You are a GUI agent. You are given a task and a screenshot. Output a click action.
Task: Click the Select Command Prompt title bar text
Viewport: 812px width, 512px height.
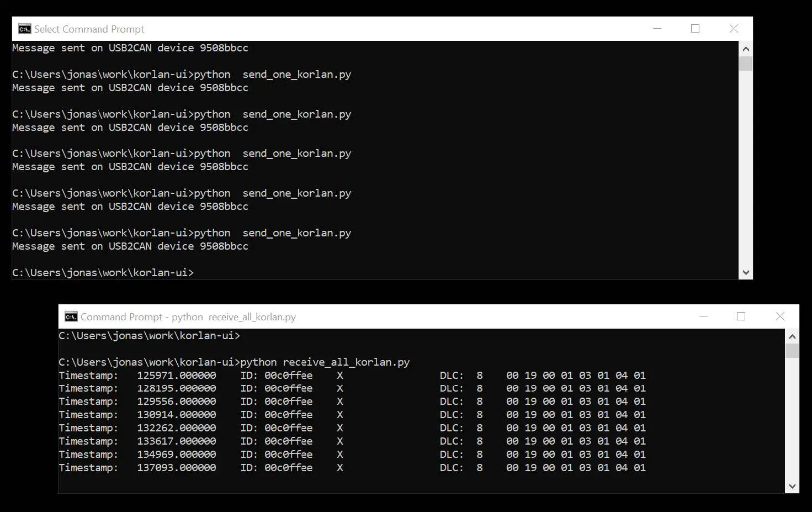89,29
